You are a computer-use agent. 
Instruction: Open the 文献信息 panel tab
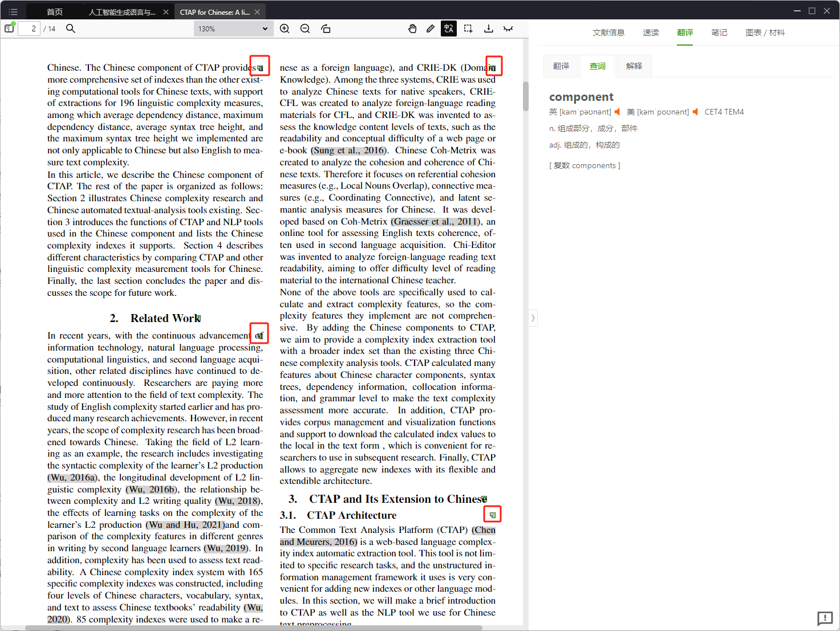pos(608,32)
